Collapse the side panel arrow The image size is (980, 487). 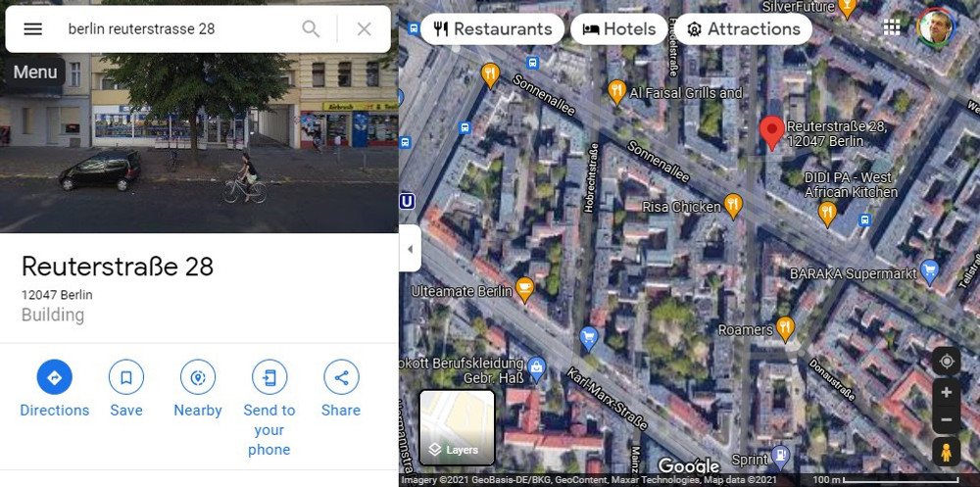(x=410, y=249)
